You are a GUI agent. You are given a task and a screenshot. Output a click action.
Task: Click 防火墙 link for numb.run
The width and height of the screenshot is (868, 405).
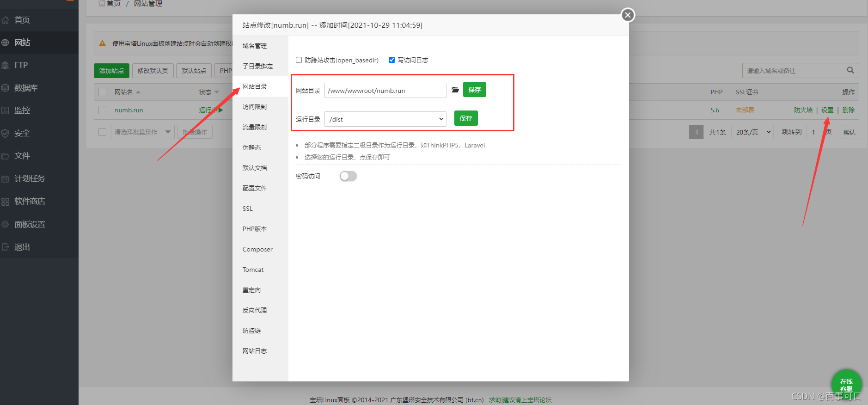coord(803,110)
